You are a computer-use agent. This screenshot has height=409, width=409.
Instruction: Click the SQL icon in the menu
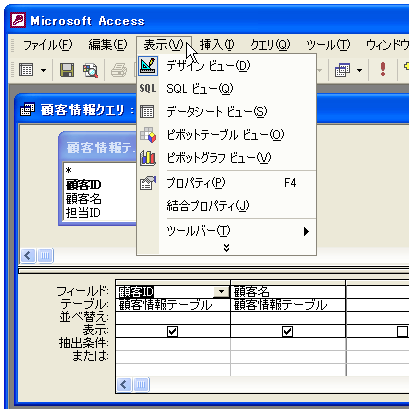click(148, 89)
